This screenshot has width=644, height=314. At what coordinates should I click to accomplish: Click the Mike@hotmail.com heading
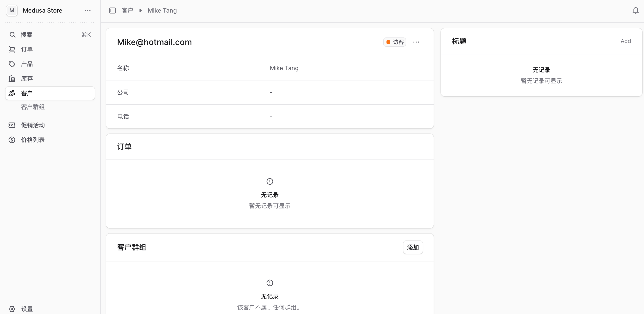pos(155,42)
